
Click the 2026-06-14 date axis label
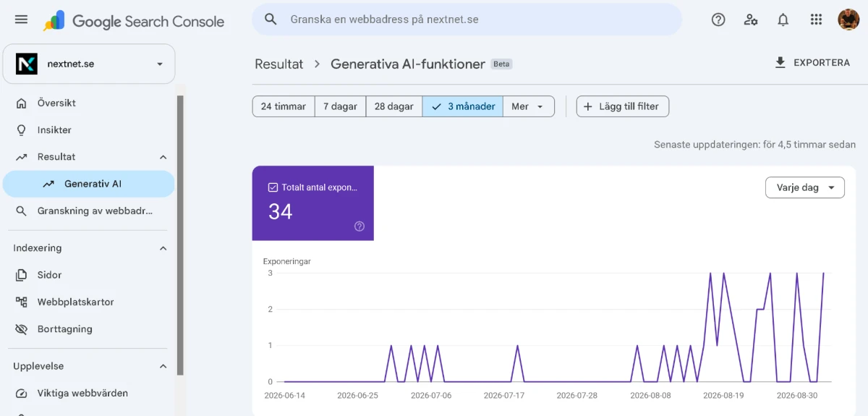[x=285, y=396]
